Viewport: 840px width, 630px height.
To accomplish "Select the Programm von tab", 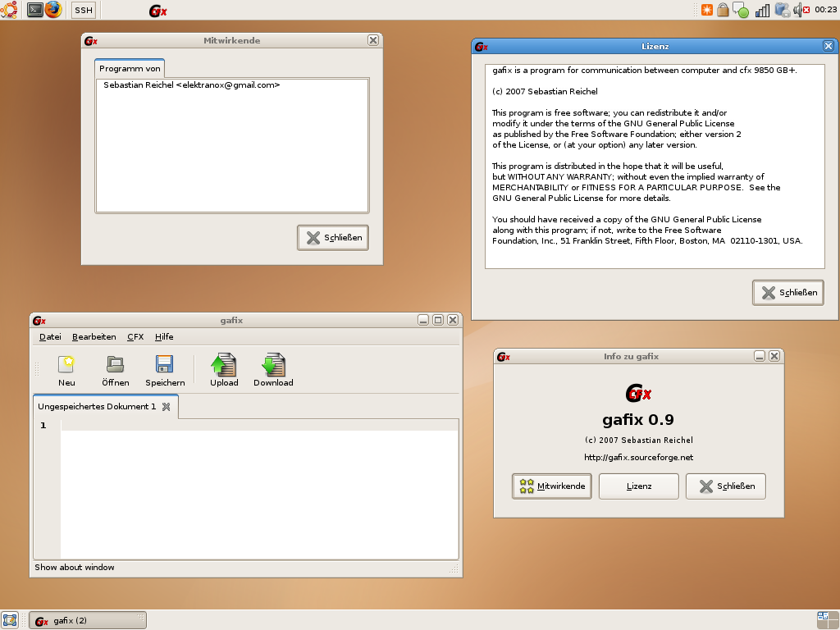I will click(x=130, y=69).
